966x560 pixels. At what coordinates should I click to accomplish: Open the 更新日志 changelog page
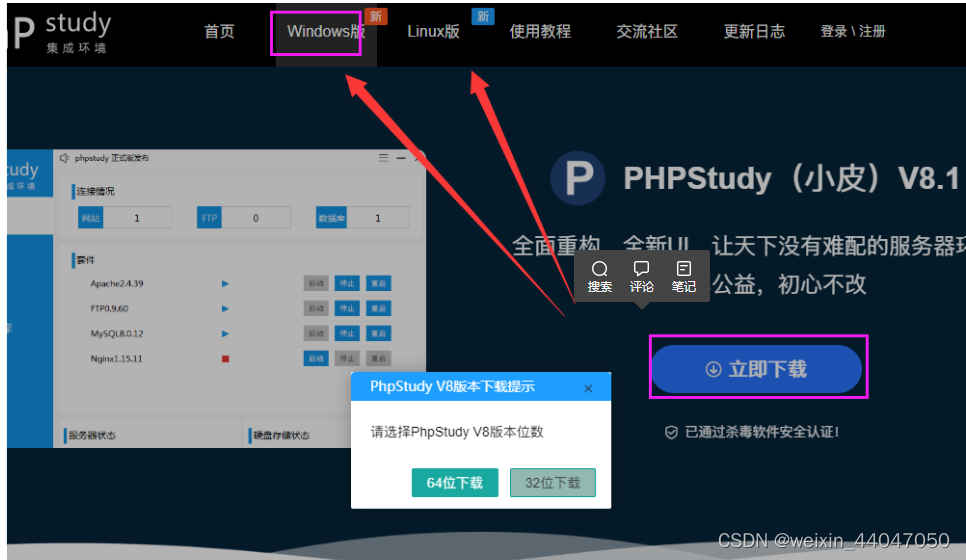pyautogui.click(x=754, y=31)
